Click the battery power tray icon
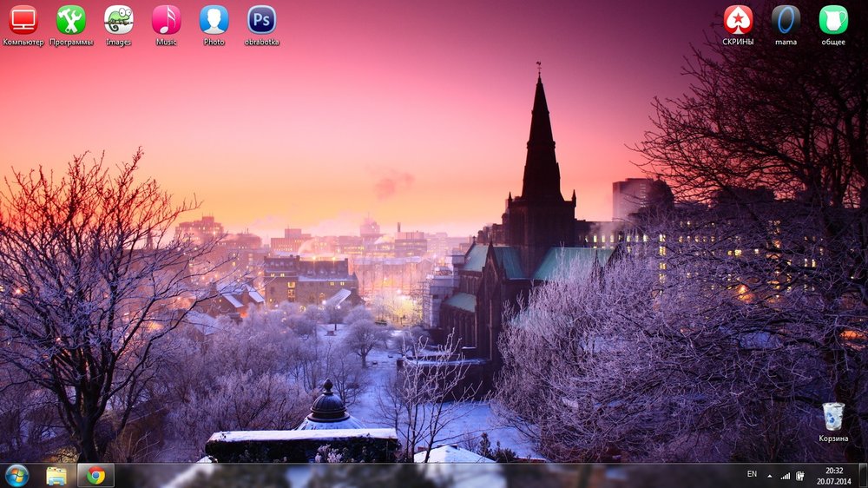868x488 pixels. coord(799,476)
